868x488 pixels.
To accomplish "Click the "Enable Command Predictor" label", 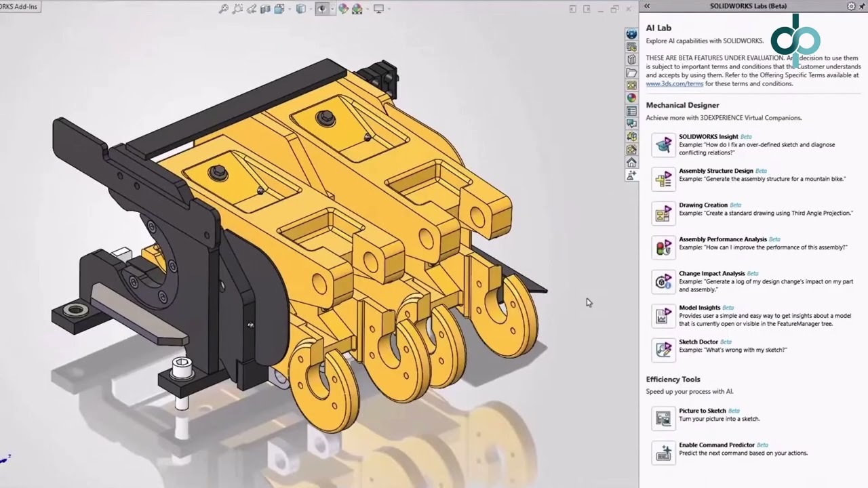I will [717, 445].
